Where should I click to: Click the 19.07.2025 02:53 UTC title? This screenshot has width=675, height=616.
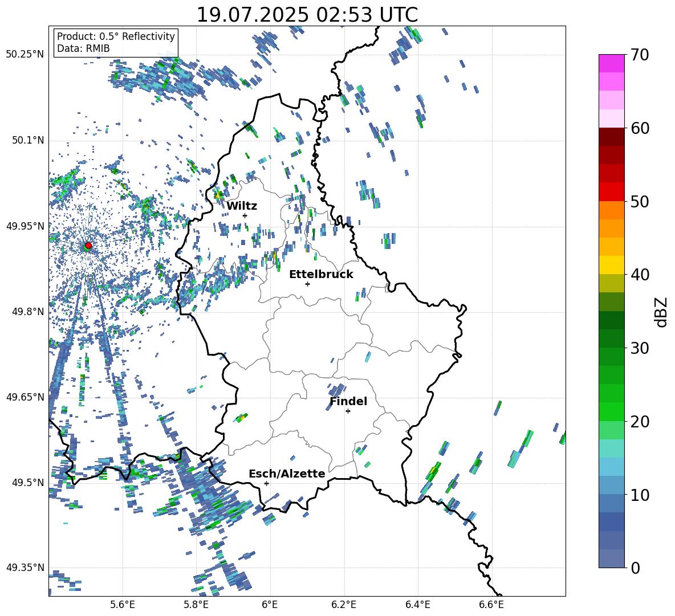click(307, 15)
